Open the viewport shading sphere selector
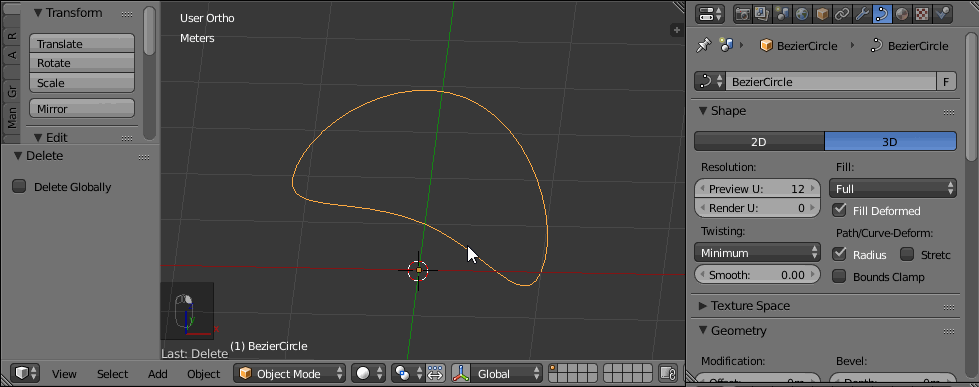The height and width of the screenshot is (387, 979). coord(369,373)
